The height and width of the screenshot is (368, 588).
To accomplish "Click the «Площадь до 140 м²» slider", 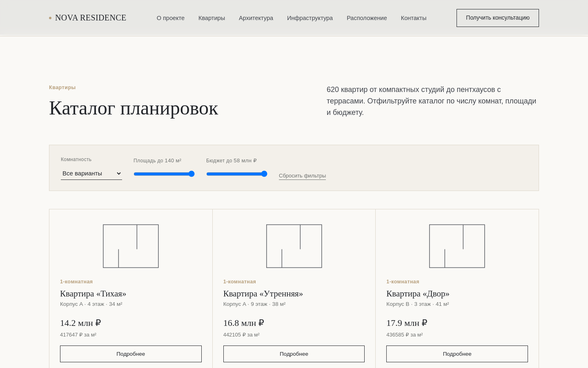I will tap(164, 174).
